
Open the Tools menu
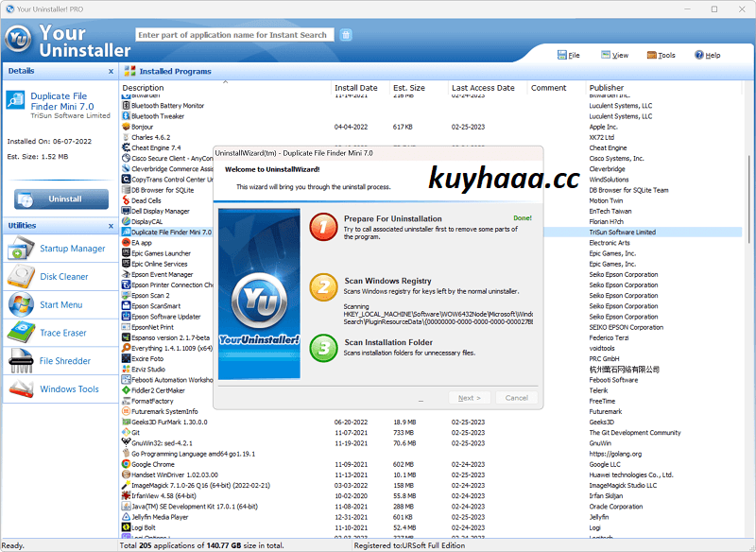point(661,55)
